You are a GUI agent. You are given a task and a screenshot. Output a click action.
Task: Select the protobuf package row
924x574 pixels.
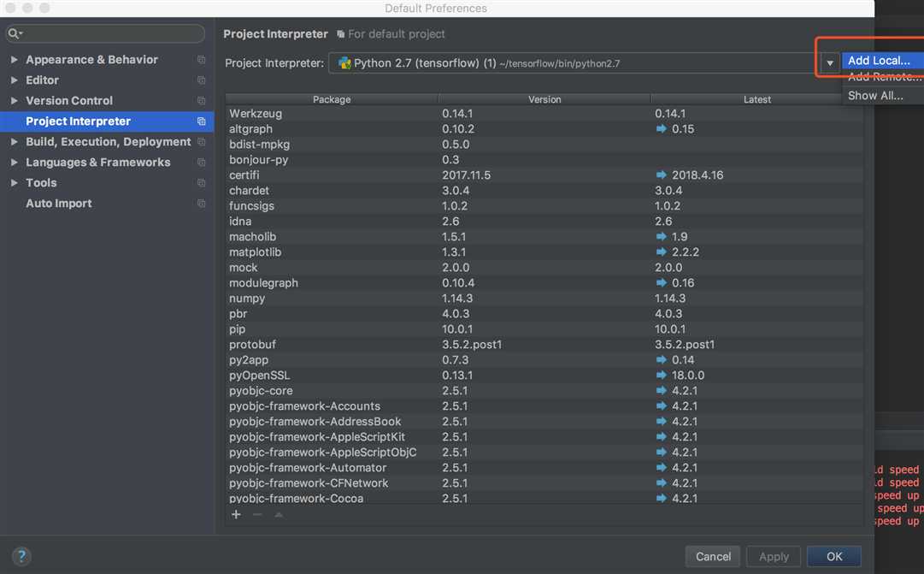click(x=544, y=344)
